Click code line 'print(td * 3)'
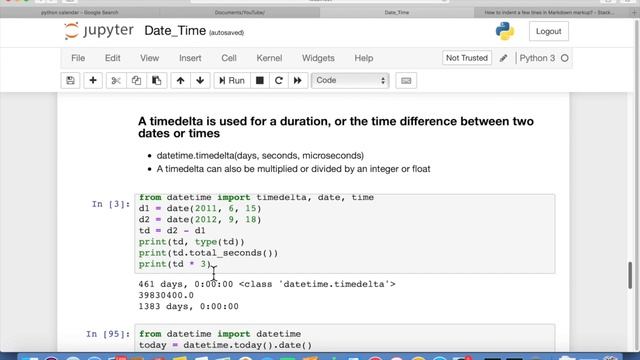The width and height of the screenshot is (640, 360). pos(175,264)
